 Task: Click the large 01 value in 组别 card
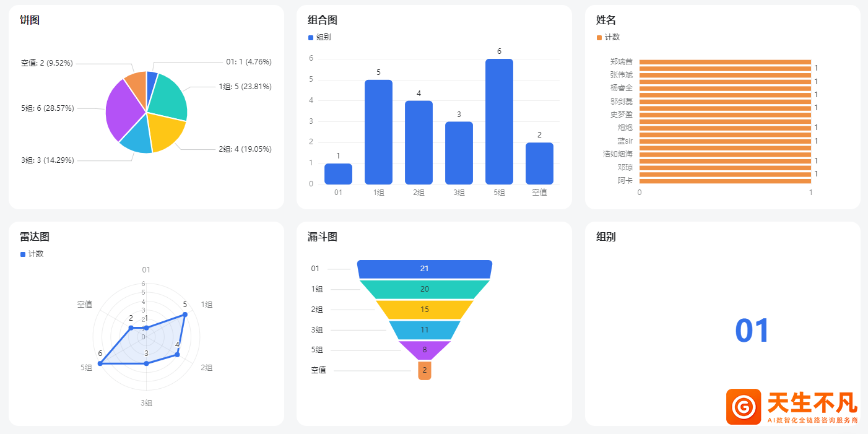752,331
